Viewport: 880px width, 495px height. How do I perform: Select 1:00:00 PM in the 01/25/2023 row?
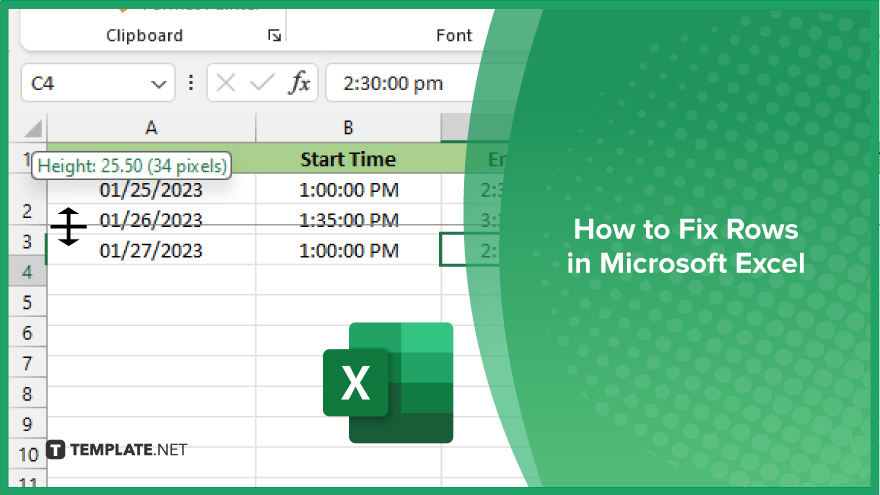(348, 190)
